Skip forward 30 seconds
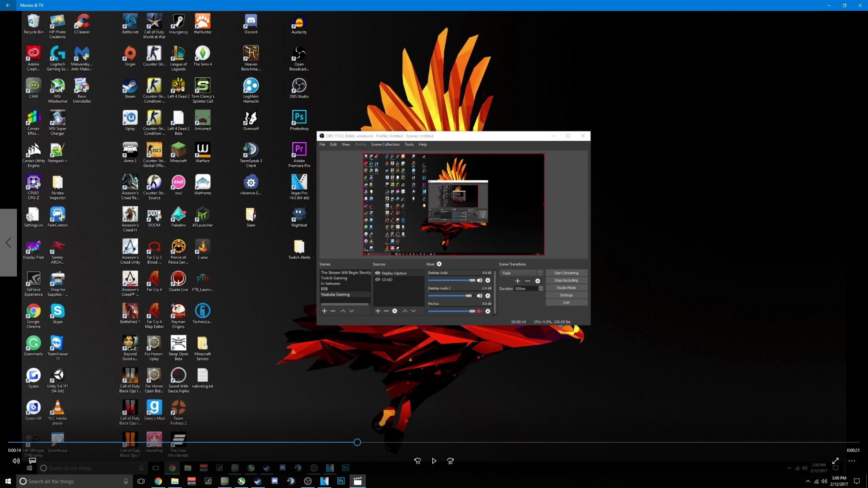The image size is (868, 488). click(450, 461)
